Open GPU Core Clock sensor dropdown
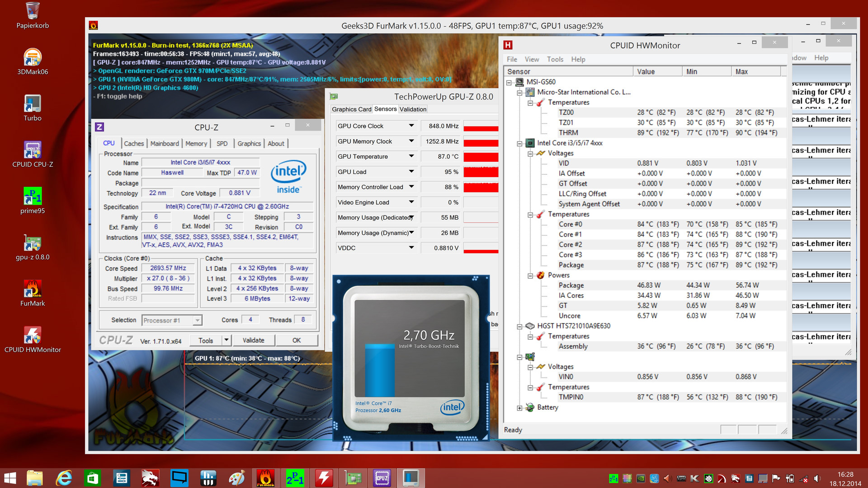868x488 pixels. click(x=411, y=126)
